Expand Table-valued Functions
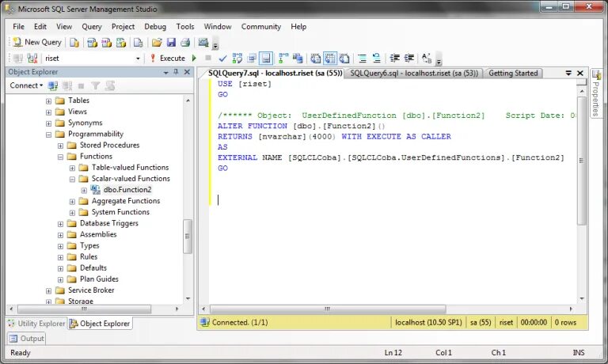The width and height of the screenshot is (608, 364). [72, 169]
